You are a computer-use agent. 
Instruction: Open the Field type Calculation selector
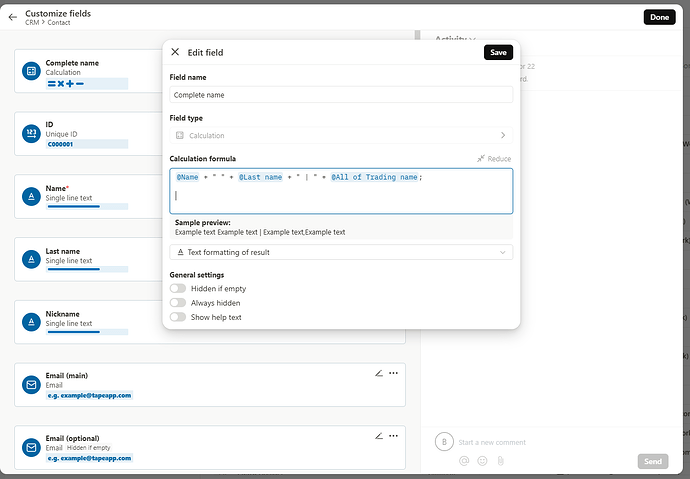coord(341,135)
